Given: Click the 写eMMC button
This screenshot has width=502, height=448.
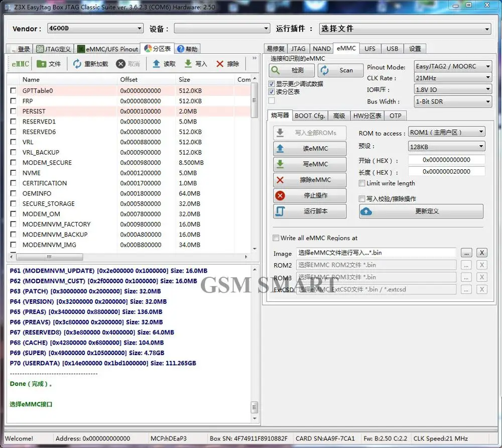Looking at the screenshot, I should (x=309, y=164).
